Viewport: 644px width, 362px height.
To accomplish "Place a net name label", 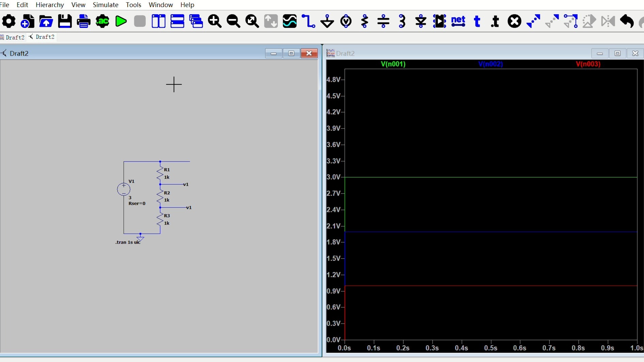I will 458,21.
